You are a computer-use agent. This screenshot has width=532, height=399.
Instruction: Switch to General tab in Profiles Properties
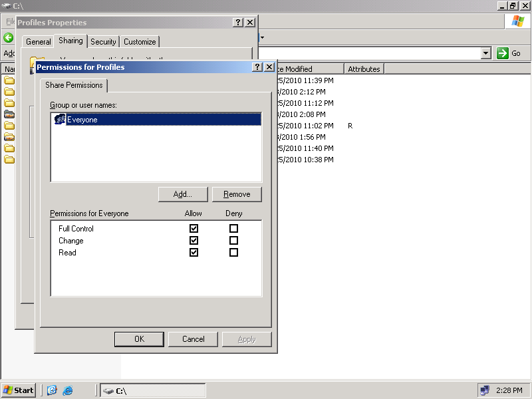click(39, 42)
